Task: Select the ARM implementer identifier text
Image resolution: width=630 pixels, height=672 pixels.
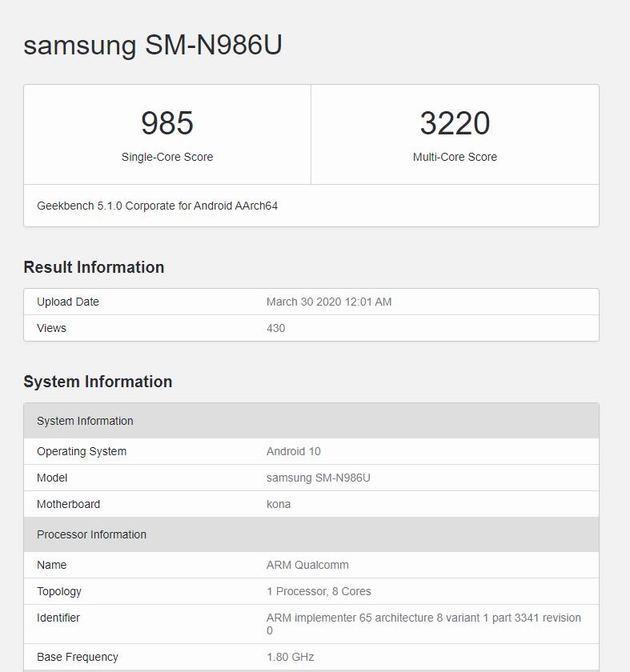Action: (x=423, y=618)
